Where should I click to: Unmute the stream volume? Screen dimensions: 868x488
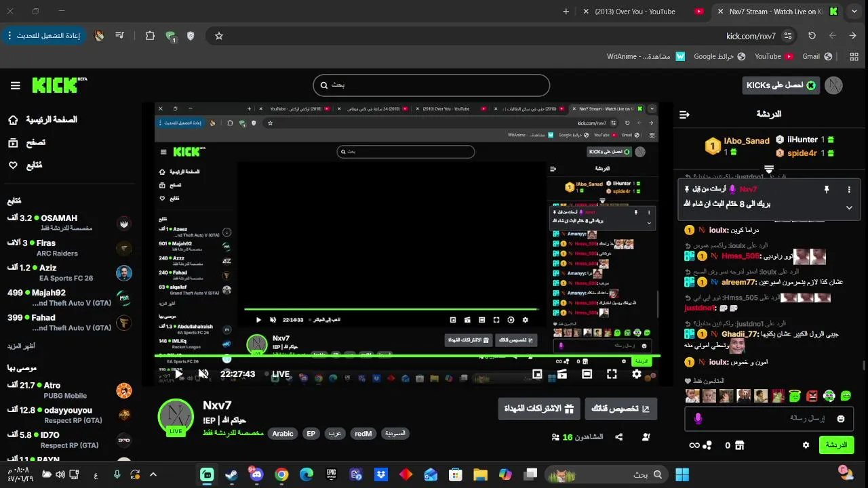pyautogui.click(x=203, y=373)
